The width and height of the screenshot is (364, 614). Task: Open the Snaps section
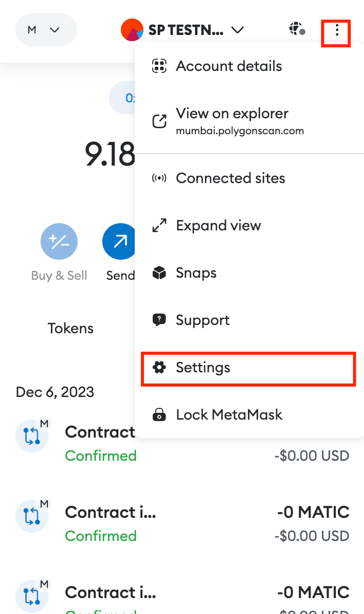point(196,273)
